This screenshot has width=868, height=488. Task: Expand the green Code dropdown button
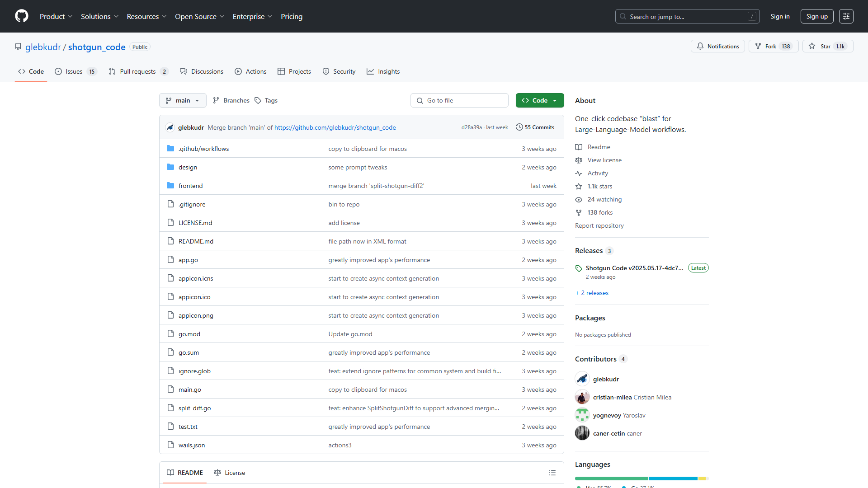tap(540, 100)
